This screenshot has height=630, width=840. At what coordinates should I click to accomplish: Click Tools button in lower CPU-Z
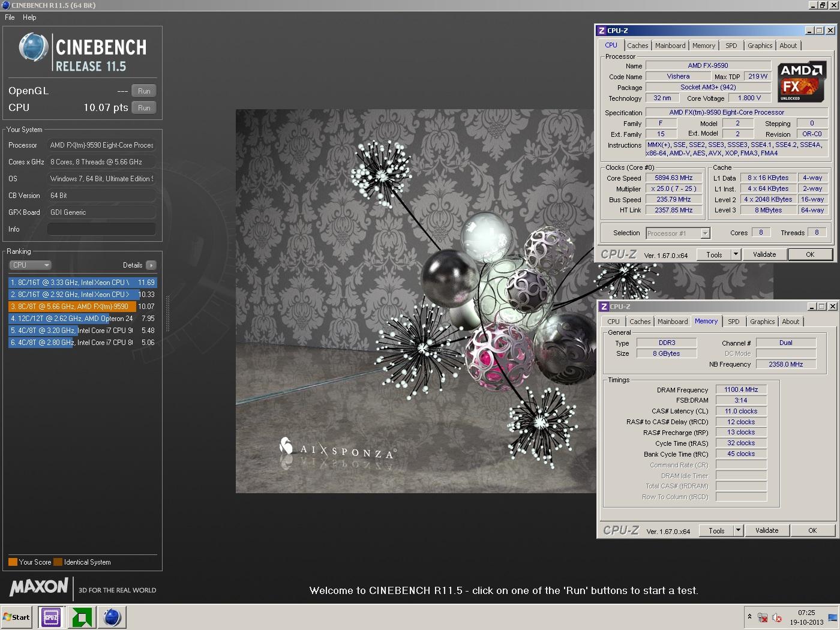[x=716, y=531]
